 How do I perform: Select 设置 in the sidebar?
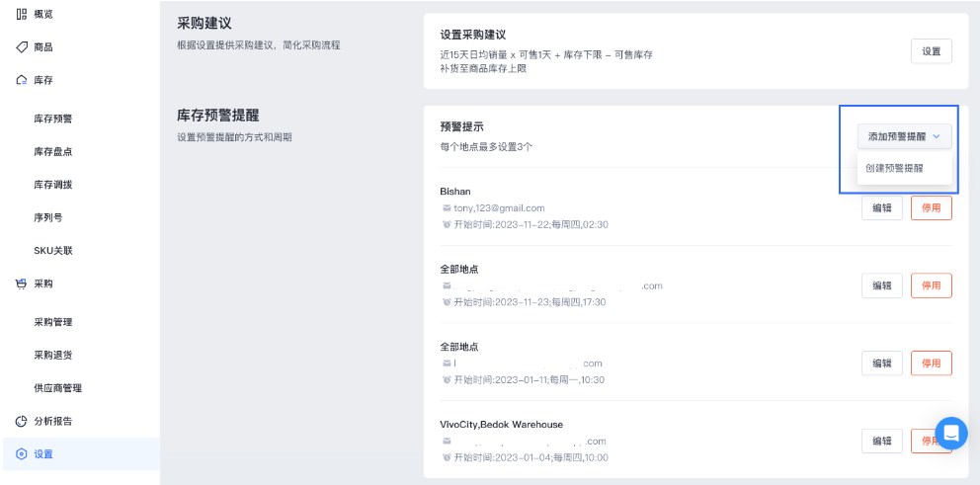81,453
